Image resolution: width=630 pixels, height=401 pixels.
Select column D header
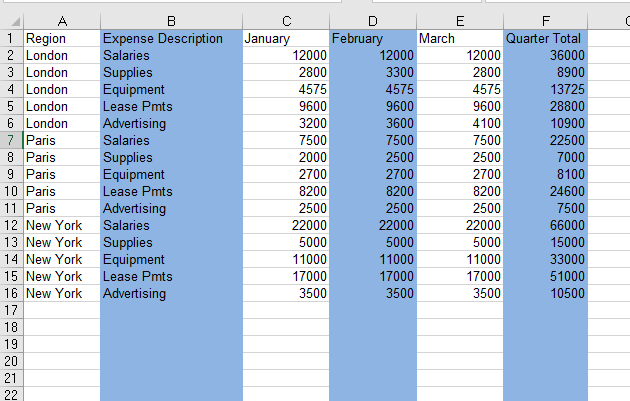click(372, 20)
